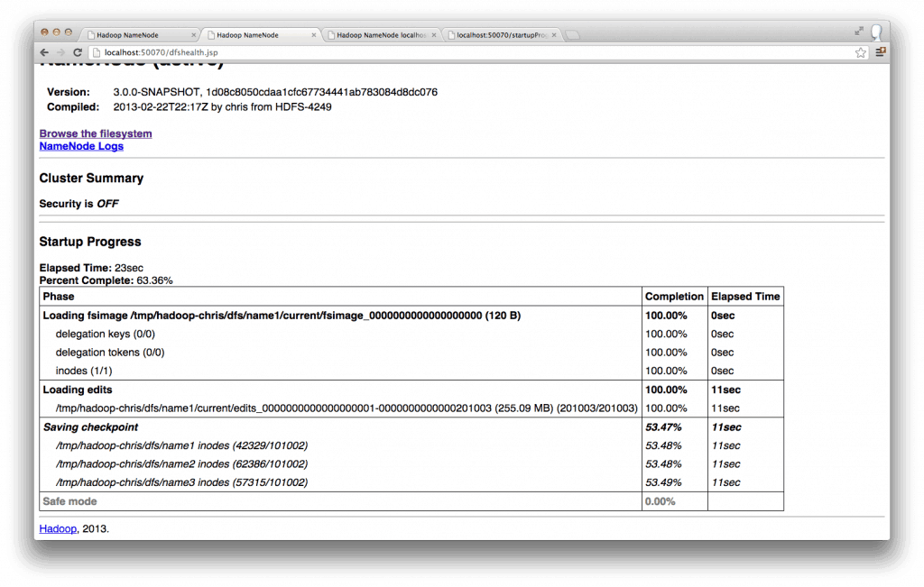924x587 pixels.
Task: Open the NameNode Logs link
Action: (81, 146)
